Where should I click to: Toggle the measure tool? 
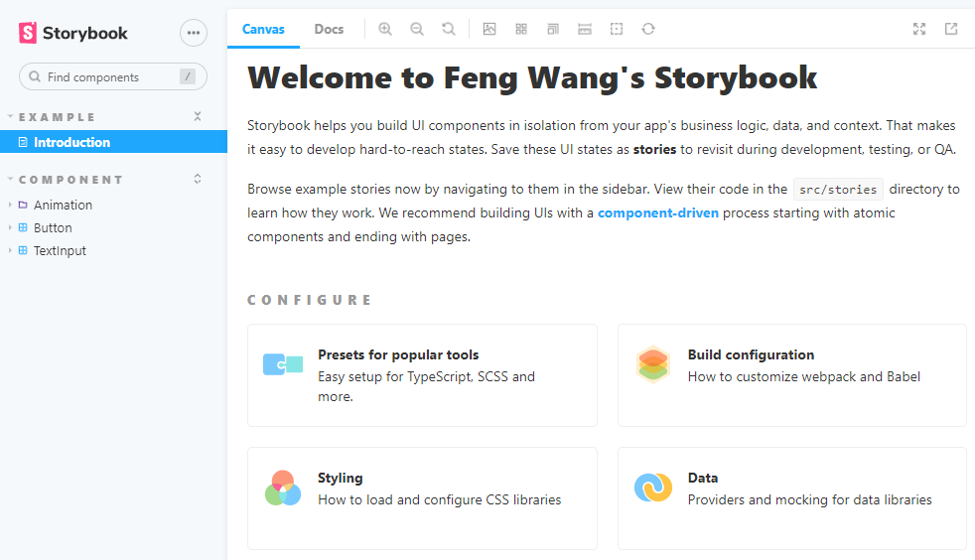tap(585, 29)
